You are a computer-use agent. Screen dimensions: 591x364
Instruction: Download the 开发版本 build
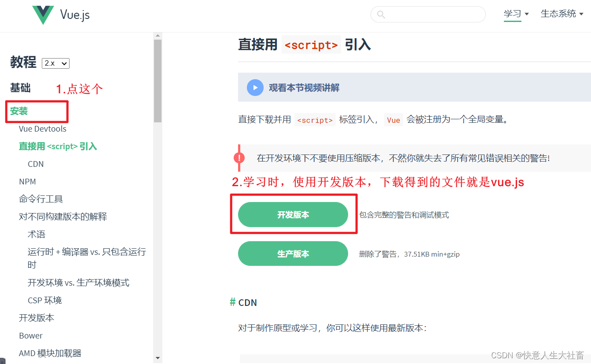(293, 215)
